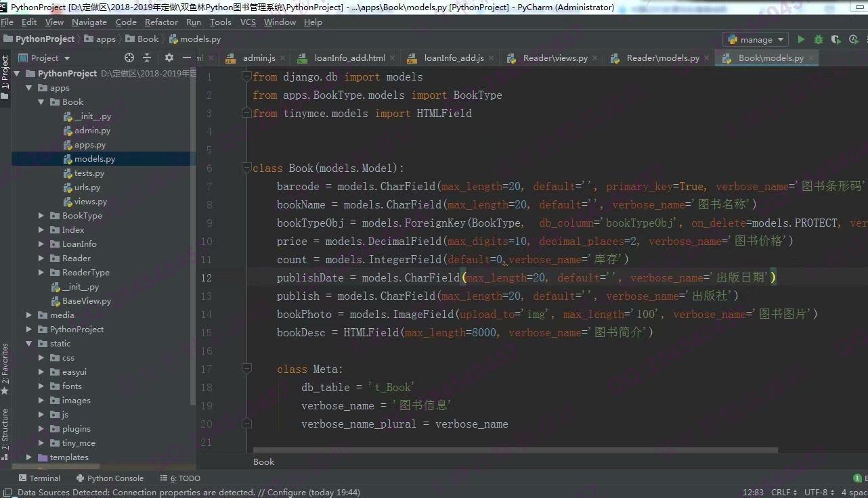
Task: Close the loanInfo_add.js tab
Action: point(491,58)
